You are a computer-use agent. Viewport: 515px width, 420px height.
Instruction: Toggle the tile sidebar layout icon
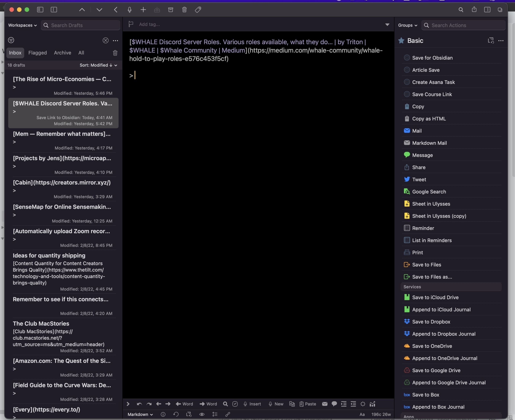(54, 10)
